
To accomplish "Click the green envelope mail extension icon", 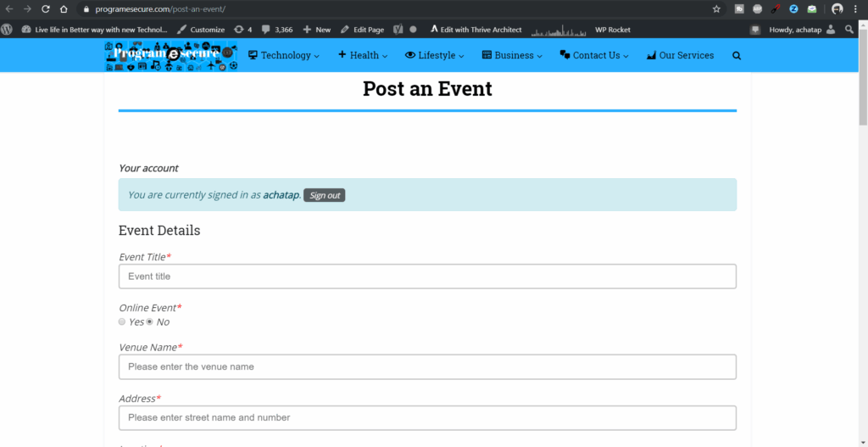I will 811,8.
